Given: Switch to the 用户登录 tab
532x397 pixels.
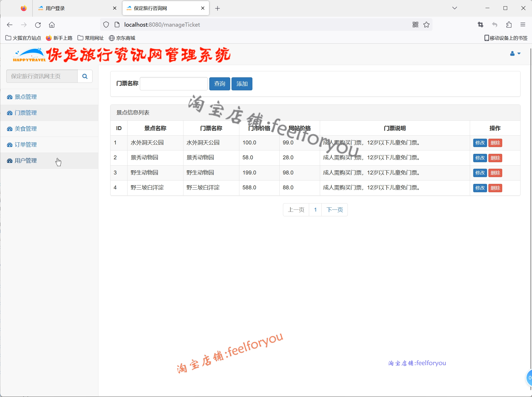Looking at the screenshot, I should point(77,8).
